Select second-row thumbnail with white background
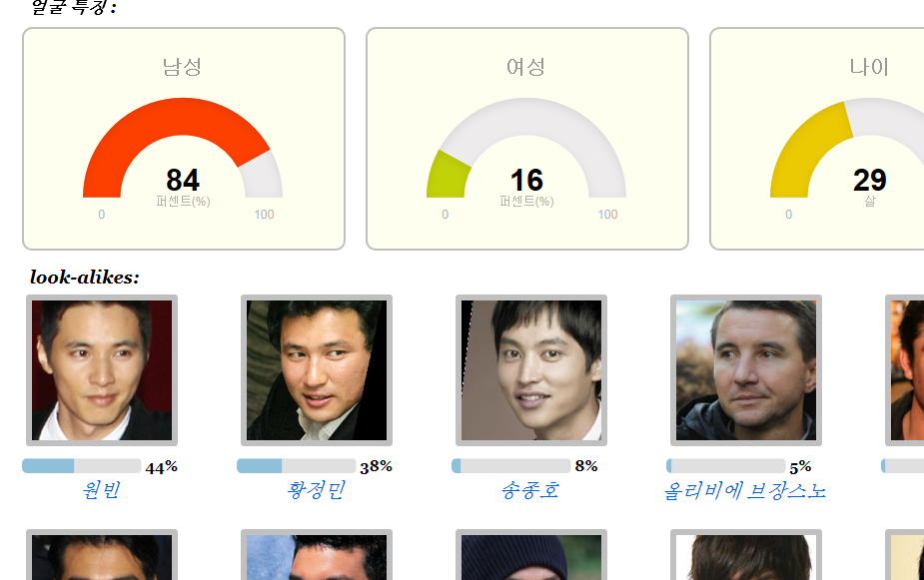 point(746,555)
